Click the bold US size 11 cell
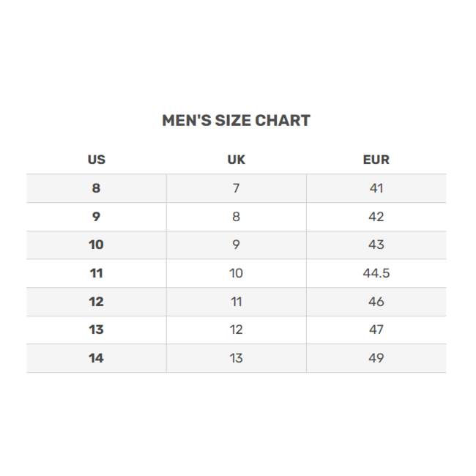This screenshot has width=476, height=476. coord(96,273)
